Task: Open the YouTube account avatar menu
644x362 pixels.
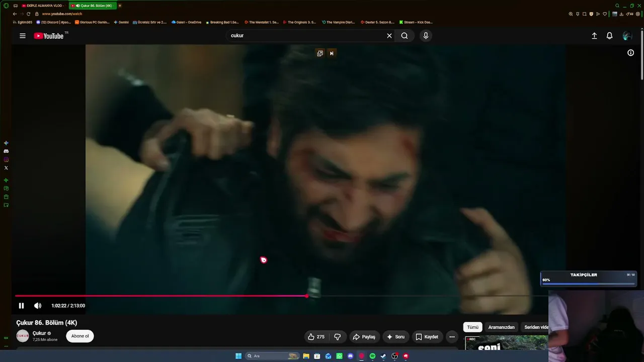Action: [627, 36]
